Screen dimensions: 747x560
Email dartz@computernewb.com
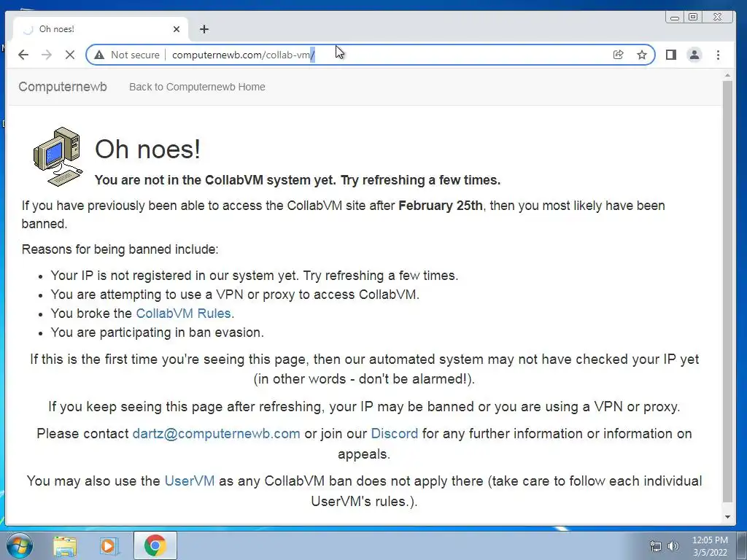(x=216, y=434)
